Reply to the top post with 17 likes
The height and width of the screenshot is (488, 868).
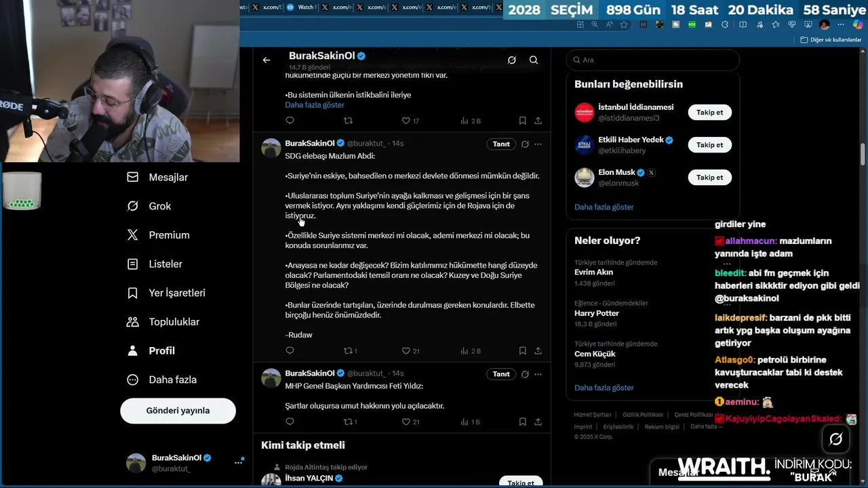pyautogui.click(x=290, y=121)
